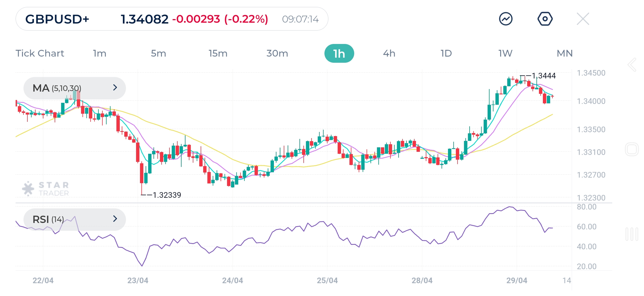Switch to the daily 1D timeframe
The height and width of the screenshot is (296, 644).
pos(446,53)
